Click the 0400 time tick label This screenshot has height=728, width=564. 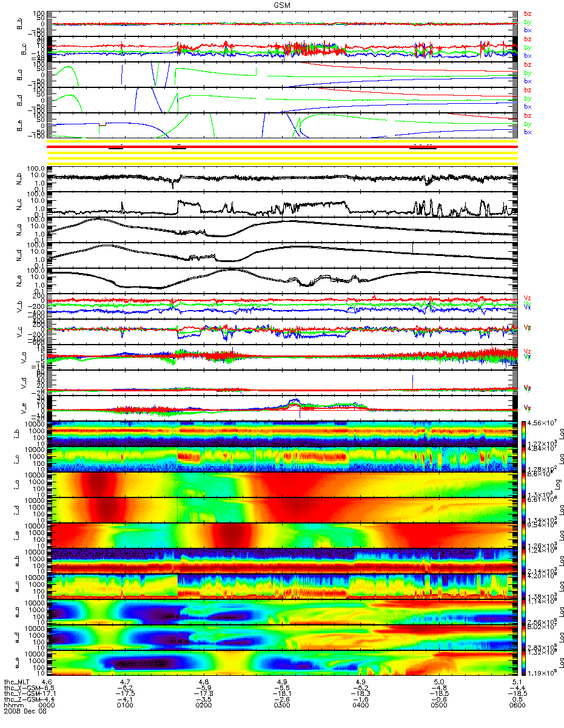pyautogui.click(x=360, y=705)
